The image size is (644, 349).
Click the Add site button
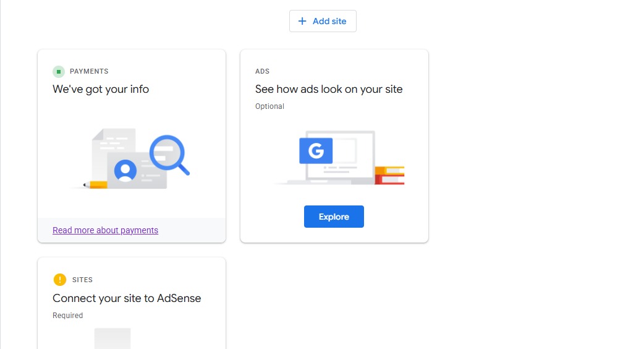coord(323,21)
